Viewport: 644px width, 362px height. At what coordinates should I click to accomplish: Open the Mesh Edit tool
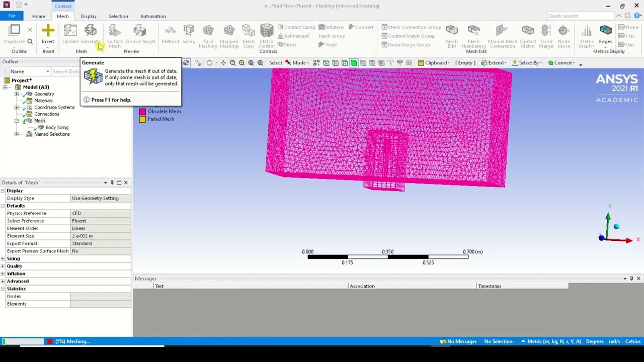point(452,31)
